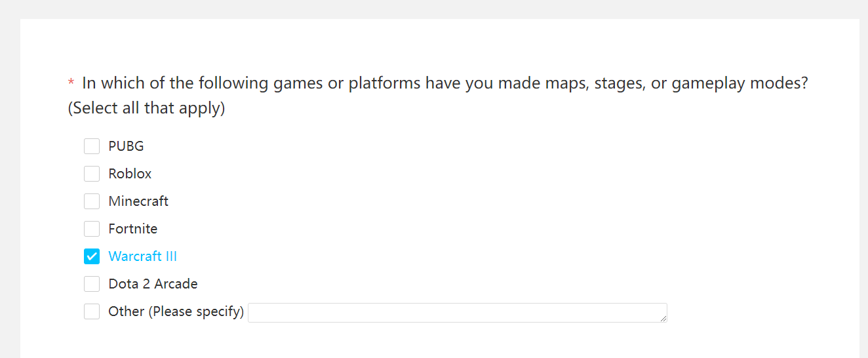Select the Fortnite checkbox square
Viewport: 868px width, 358px height.
tap(92, 229)
